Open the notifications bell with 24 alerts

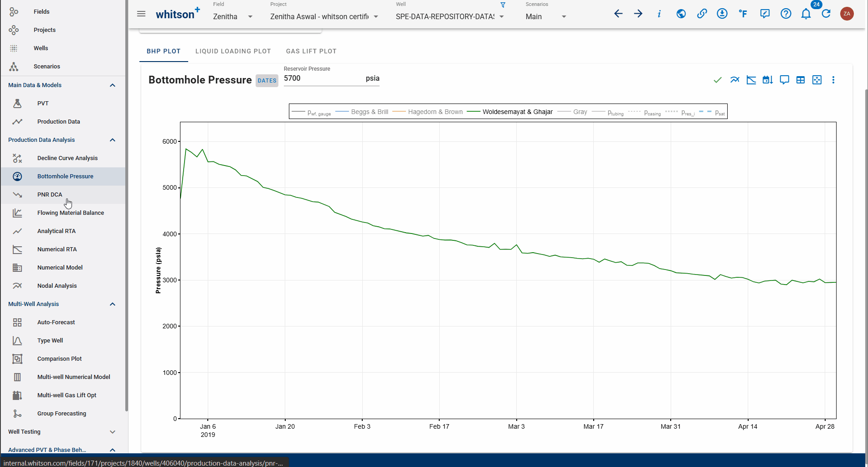pos(806,14)
